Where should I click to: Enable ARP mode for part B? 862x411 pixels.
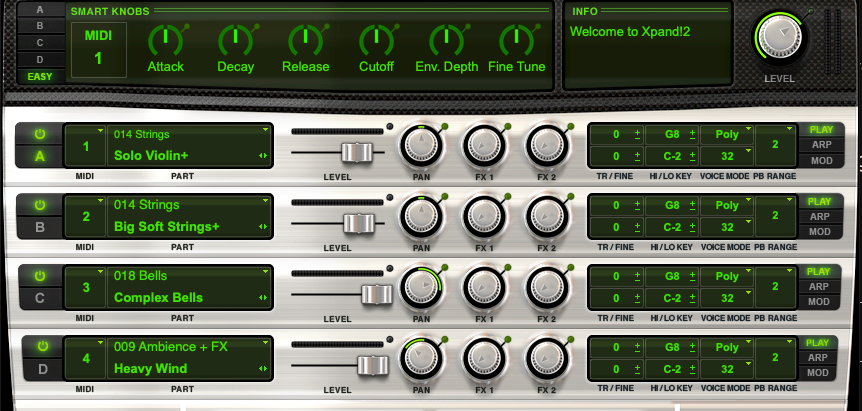819,216
